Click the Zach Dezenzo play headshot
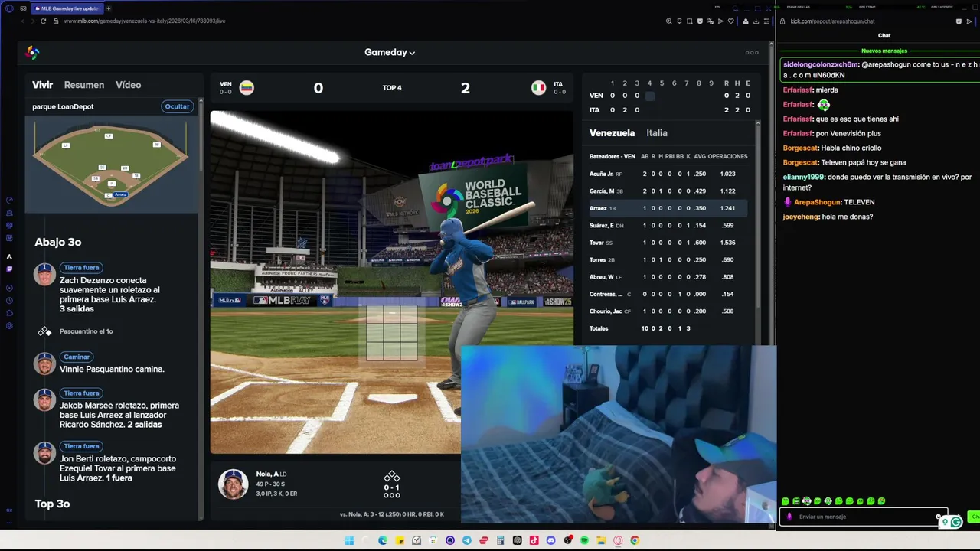The image size is (980, 551). click(44, 274)
